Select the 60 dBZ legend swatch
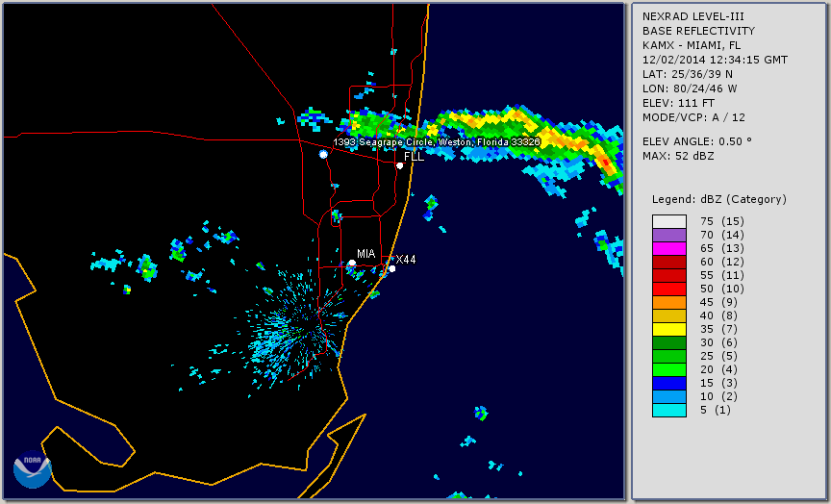 (669, 262)
